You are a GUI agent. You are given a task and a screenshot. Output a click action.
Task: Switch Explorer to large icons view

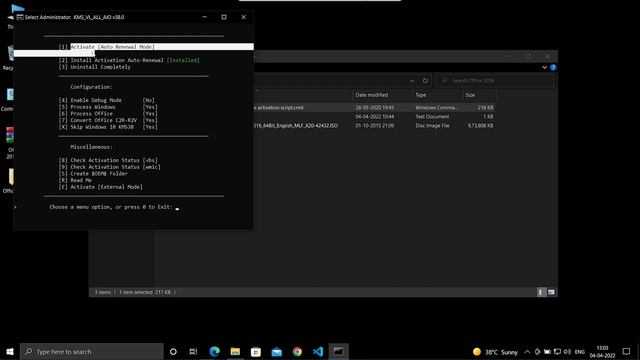point(551,292)
